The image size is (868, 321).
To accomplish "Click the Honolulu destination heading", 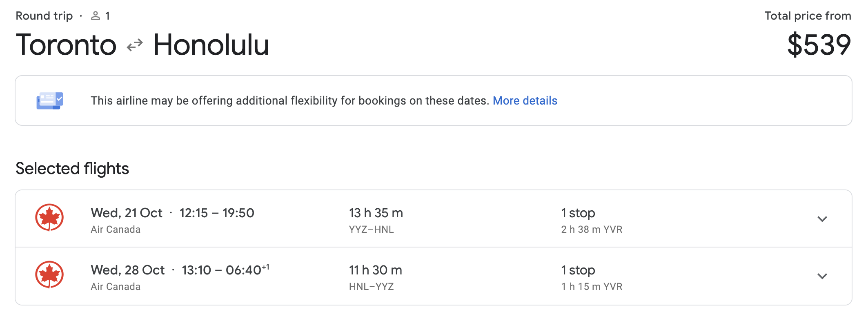I will pos(211,45).
